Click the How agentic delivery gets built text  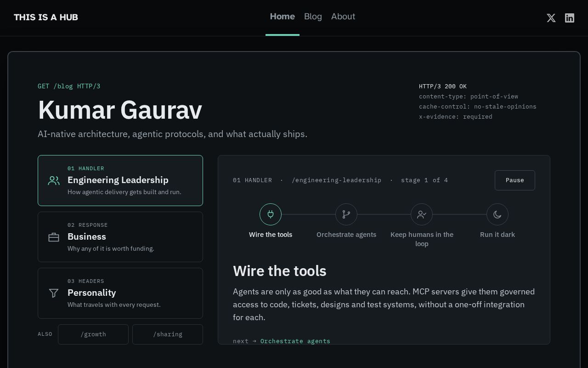click(124, 192)
